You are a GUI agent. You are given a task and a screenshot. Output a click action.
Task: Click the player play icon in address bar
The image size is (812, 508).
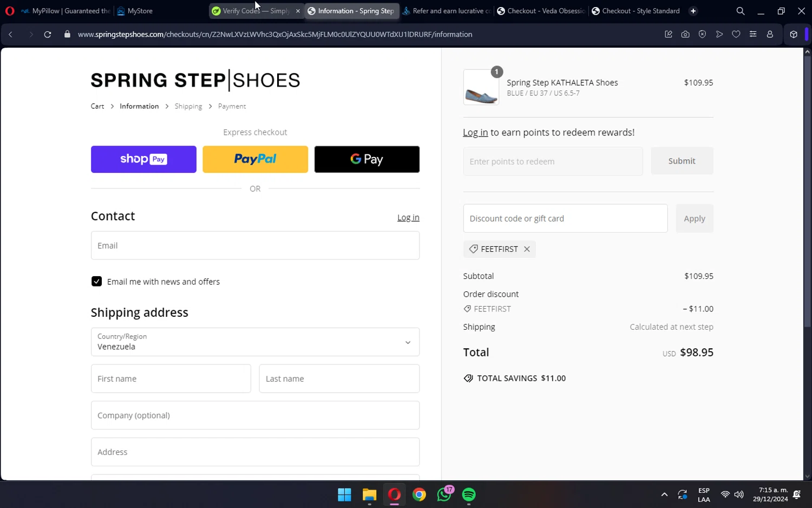719,34
